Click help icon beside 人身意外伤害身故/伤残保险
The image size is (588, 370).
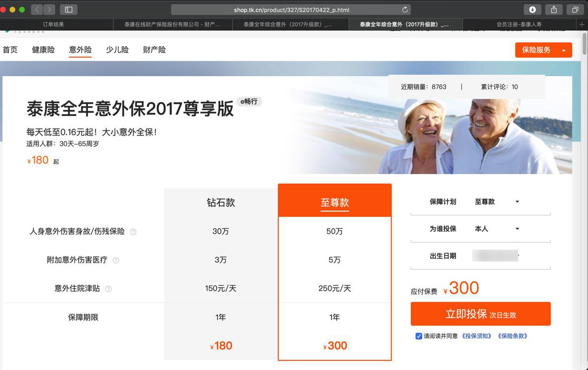tap(133, 232)
